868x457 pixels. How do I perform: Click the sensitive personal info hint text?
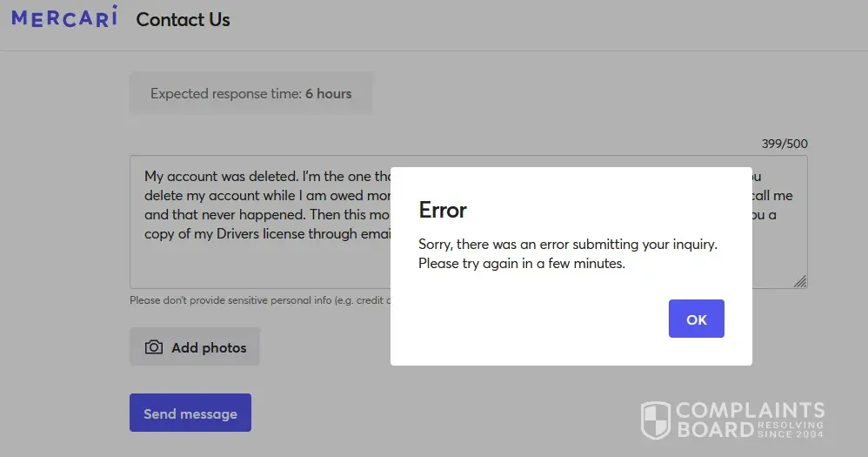tap(258, 300)
